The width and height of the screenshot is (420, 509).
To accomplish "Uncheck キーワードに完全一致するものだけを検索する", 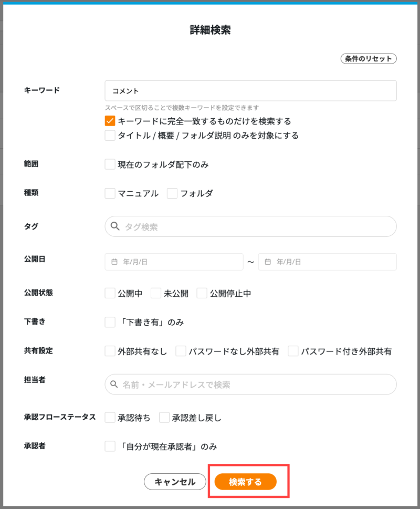I will click(x=109, y=121).
